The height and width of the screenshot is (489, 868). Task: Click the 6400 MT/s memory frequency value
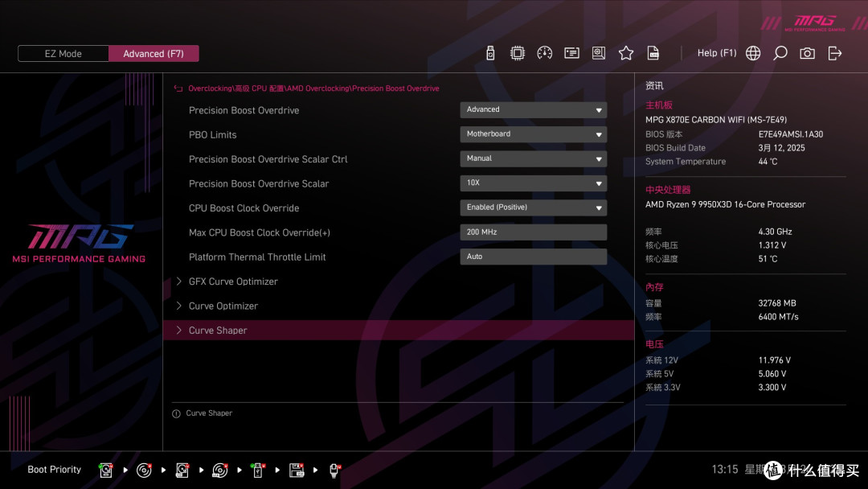778,317
